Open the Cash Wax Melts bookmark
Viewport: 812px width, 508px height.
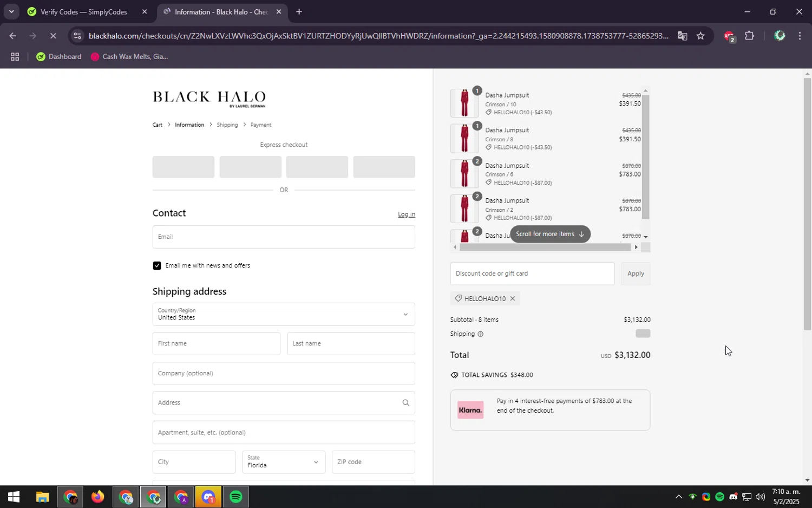[x=129, y=56]
